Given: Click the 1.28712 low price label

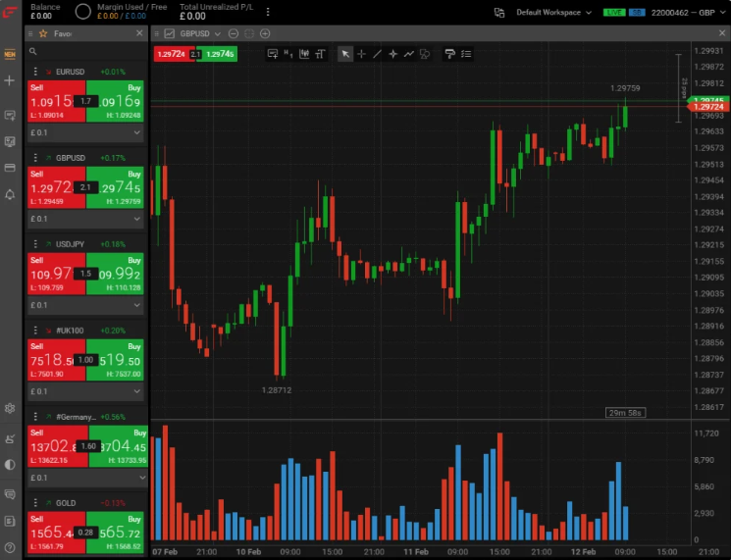Looking at the screenshot, I should [277, 390].
